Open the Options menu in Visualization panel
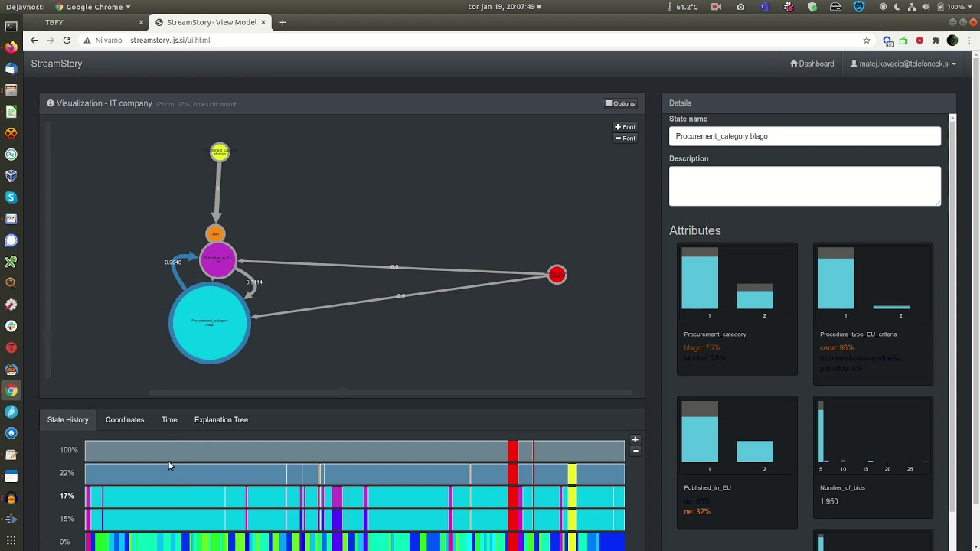The height and width of the screenshot is (551, 980). coord(620,103)
